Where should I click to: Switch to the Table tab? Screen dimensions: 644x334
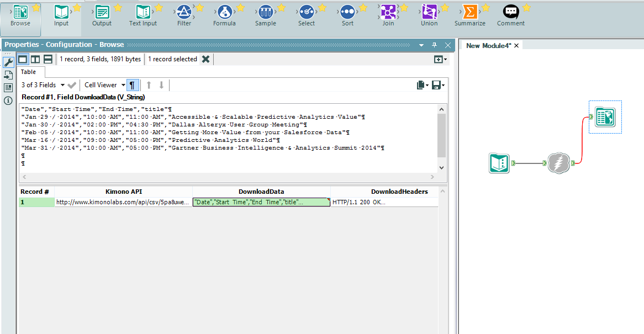click(x=28, y=72)
